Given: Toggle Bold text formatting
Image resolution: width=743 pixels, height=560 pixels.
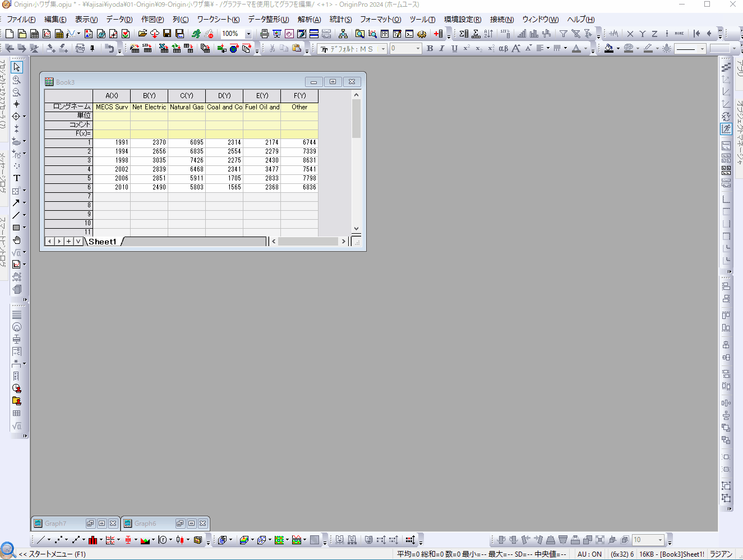Looking at the screenshot, I should 430,49.
